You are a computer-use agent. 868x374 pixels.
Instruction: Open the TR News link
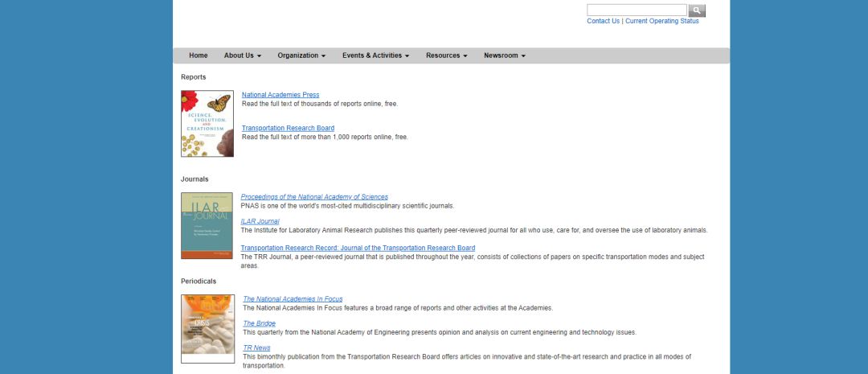pyautogui.click(x=257, y=347)
